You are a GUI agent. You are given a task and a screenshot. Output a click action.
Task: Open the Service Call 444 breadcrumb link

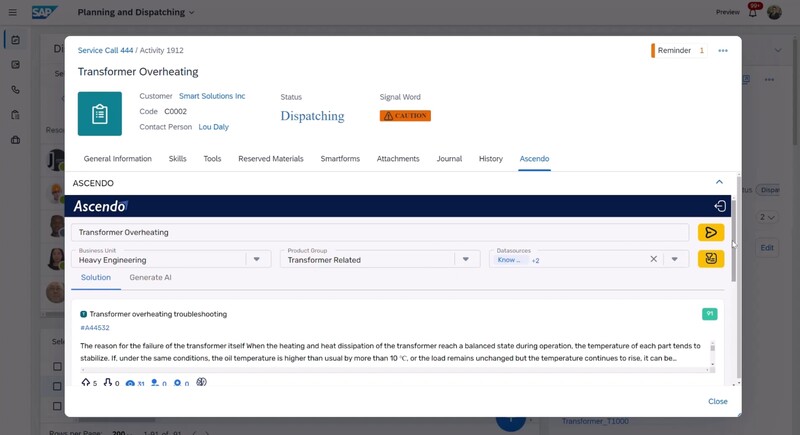tap(104, 50)
